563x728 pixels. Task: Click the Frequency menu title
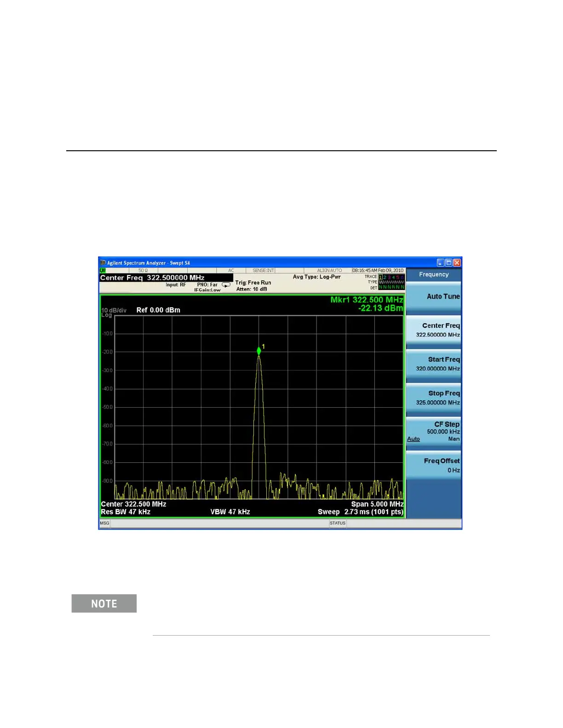(433, 274)
